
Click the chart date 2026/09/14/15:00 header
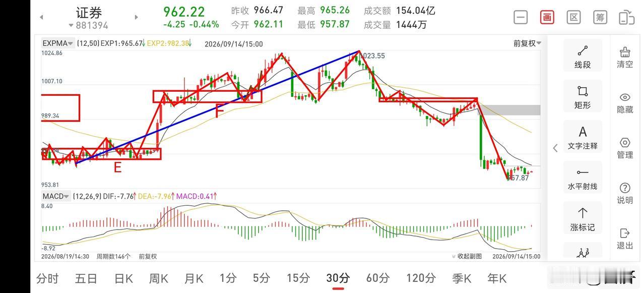pyautogui.click(x=234, y=44)
